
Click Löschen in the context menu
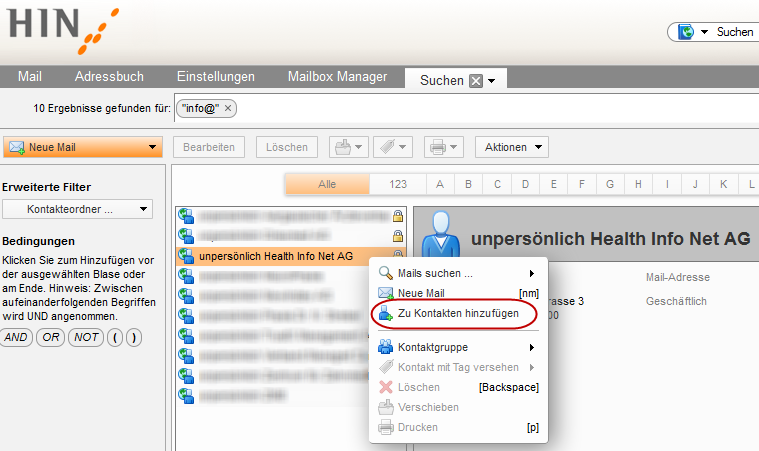pyautogui.click(x=458, y=387)
